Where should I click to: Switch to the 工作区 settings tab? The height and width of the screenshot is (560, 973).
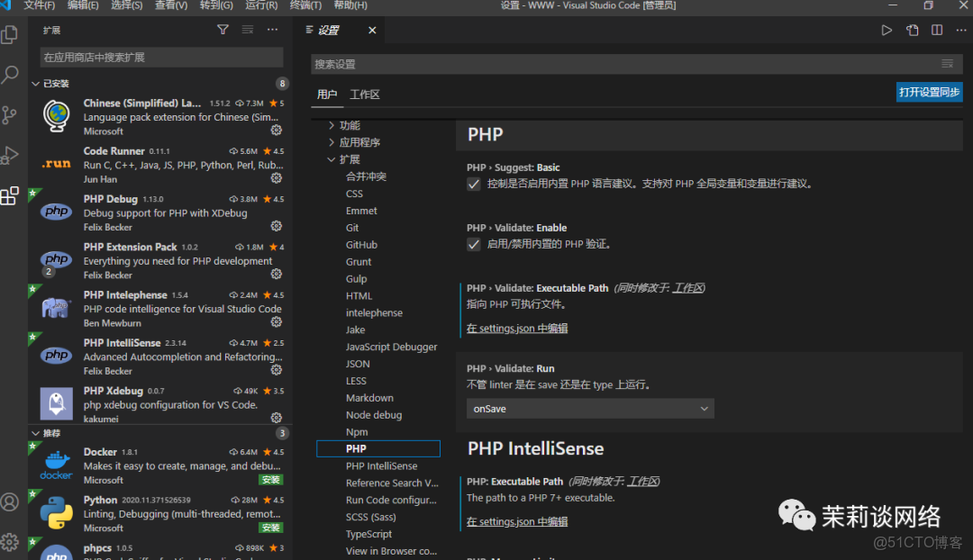(x=365, y=95)
